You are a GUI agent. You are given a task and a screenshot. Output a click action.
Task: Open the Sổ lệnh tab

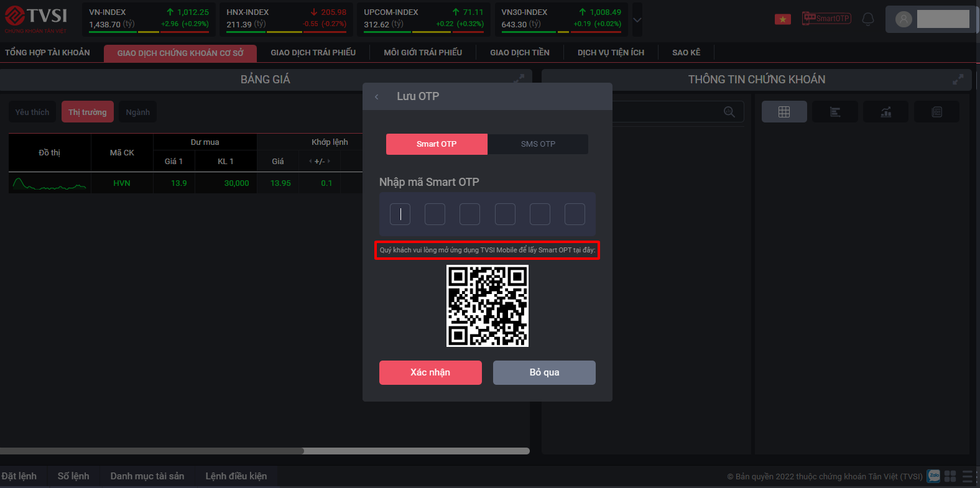click(73, 476)
